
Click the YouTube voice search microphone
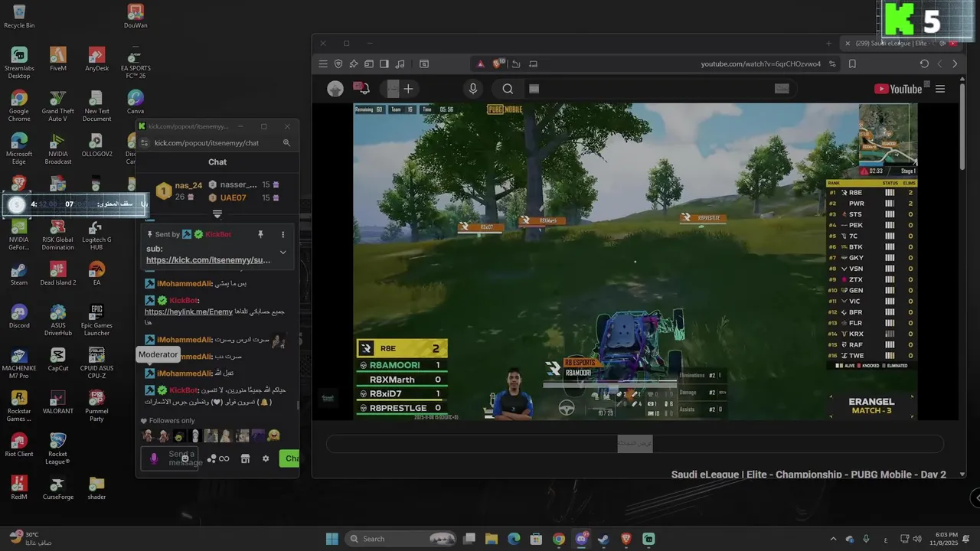(473, 89)
